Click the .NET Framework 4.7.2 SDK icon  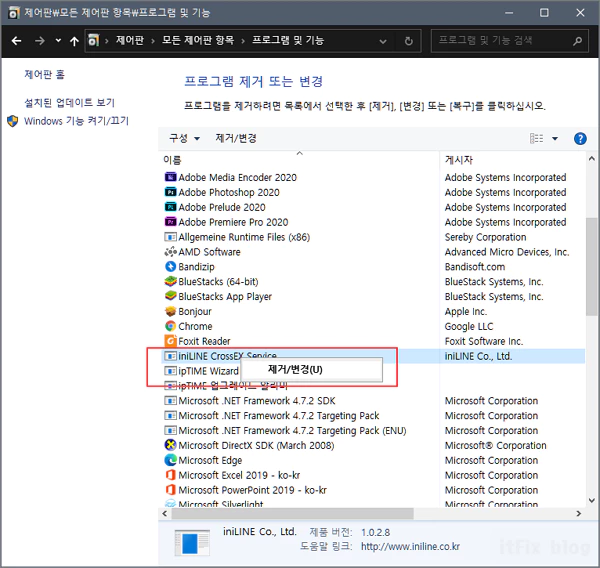170,401
